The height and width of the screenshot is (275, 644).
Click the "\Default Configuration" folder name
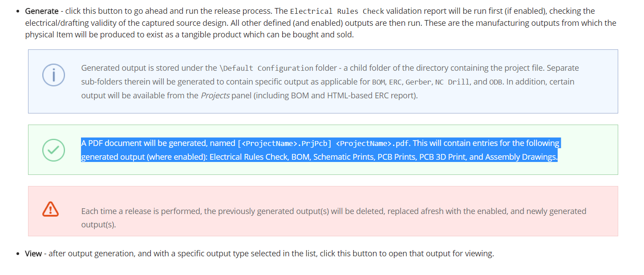tap(266, 69)
